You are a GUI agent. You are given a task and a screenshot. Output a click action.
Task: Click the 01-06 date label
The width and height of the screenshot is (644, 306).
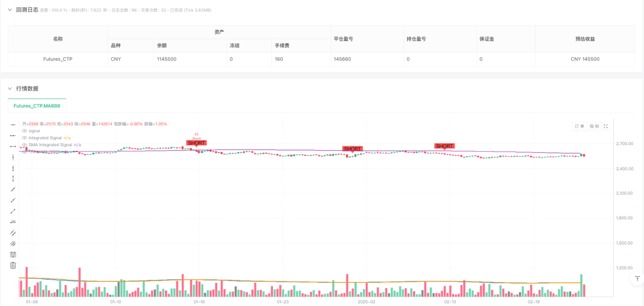coord(32,301)
